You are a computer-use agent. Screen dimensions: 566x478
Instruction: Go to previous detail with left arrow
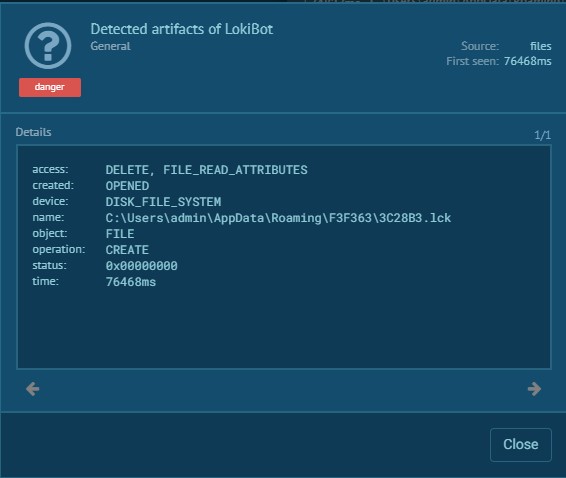pos(32,389)
